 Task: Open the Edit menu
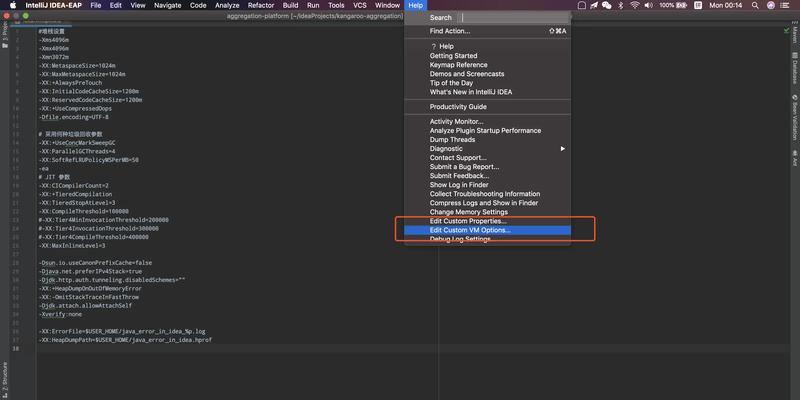click(x=116, y=5)
